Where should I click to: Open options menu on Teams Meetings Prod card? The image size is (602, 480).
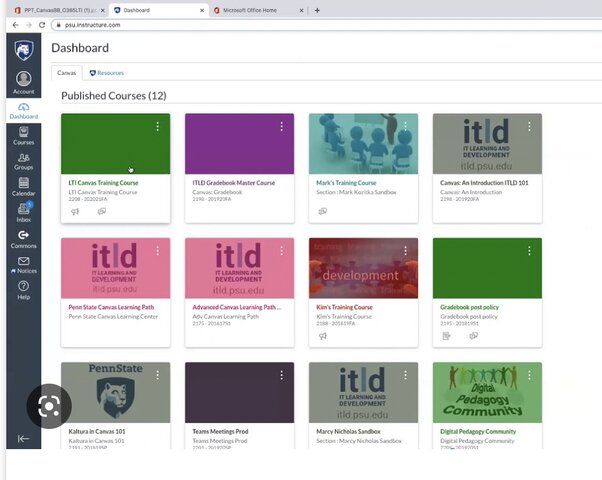[281, 376]
